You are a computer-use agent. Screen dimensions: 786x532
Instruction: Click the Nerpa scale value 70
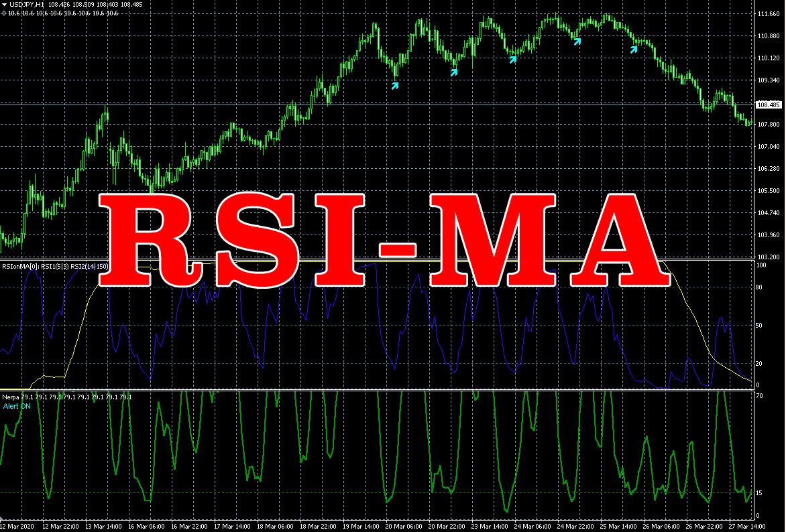click(759, 396)
